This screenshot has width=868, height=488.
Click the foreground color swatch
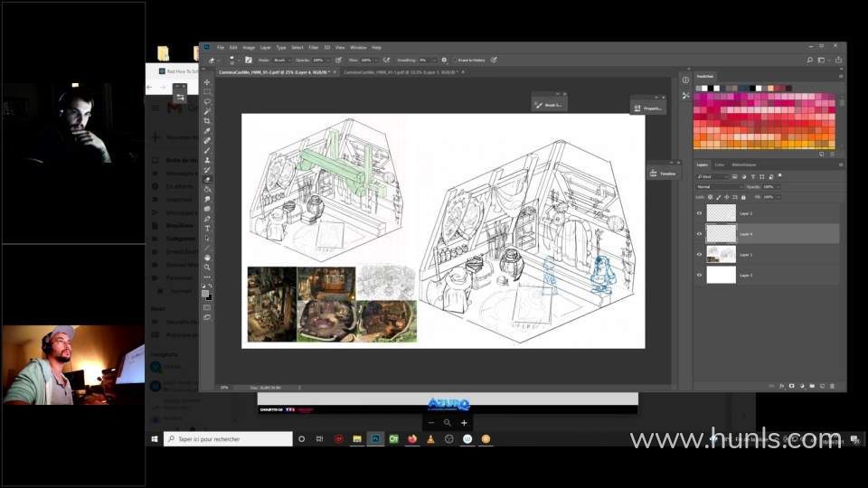205,294
